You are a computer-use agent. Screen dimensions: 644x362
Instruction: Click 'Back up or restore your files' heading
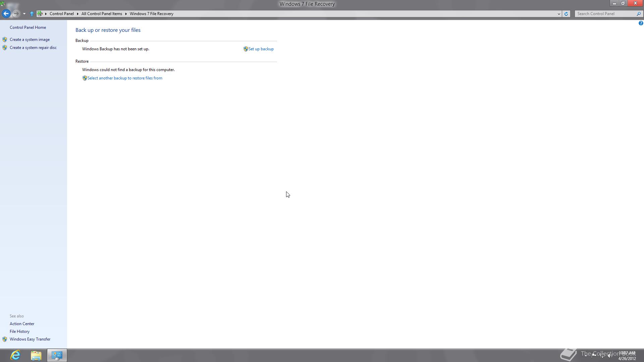[108, 30]
